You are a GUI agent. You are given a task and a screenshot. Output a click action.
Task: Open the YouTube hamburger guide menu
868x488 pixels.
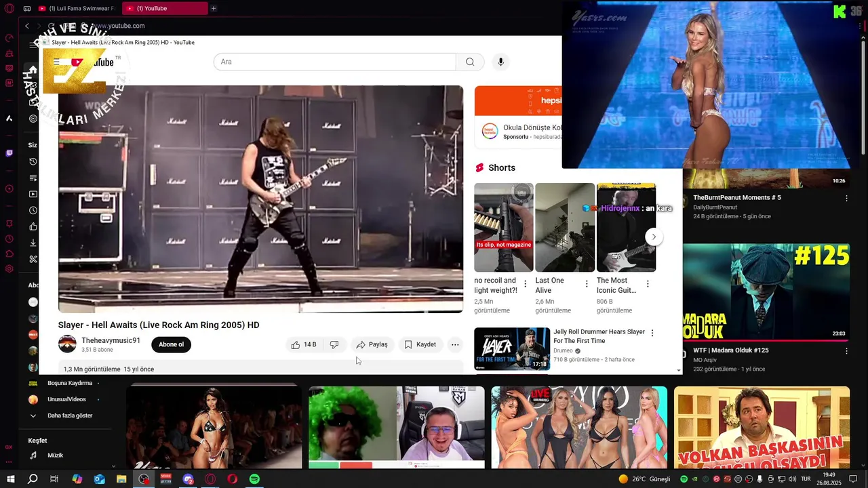click(57, 62)
